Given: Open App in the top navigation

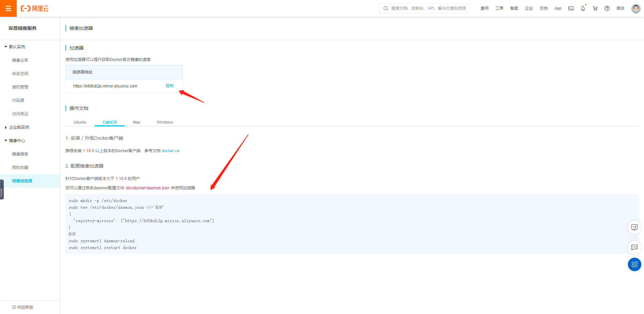Looking at the screenshot, I should pos(558,8).
